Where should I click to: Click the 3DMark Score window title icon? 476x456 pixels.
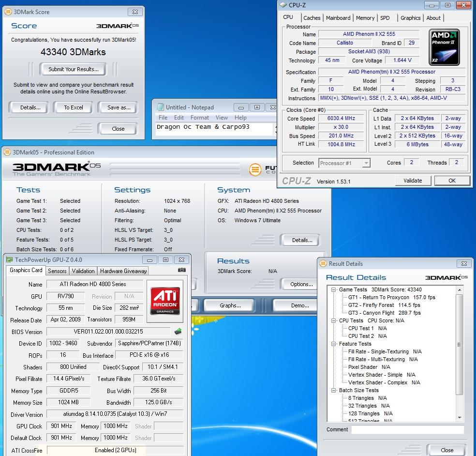(x=8, y=12)
